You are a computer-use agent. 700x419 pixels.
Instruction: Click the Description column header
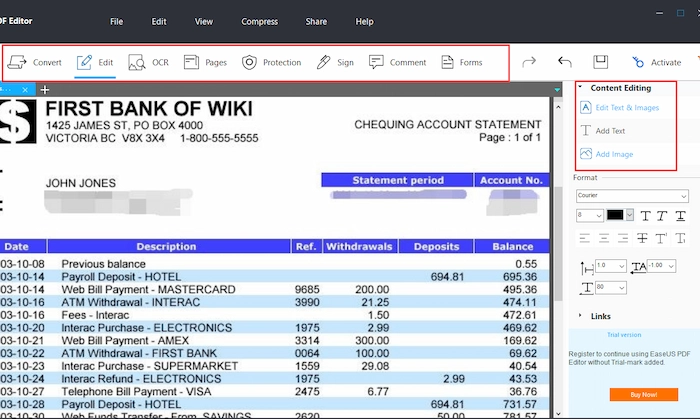click(167, 246)
